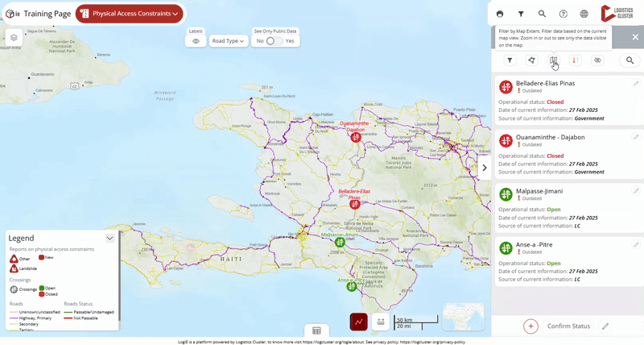Viewport: 644px width, 345px height.
Task: Click the Confirm Status button
Action: pyautogui.click(x=568, y=326)
